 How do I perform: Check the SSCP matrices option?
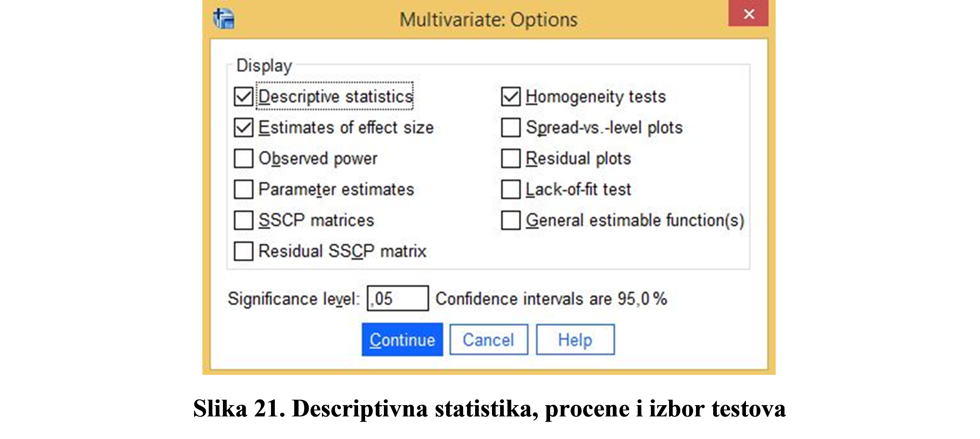click(243, 220)
